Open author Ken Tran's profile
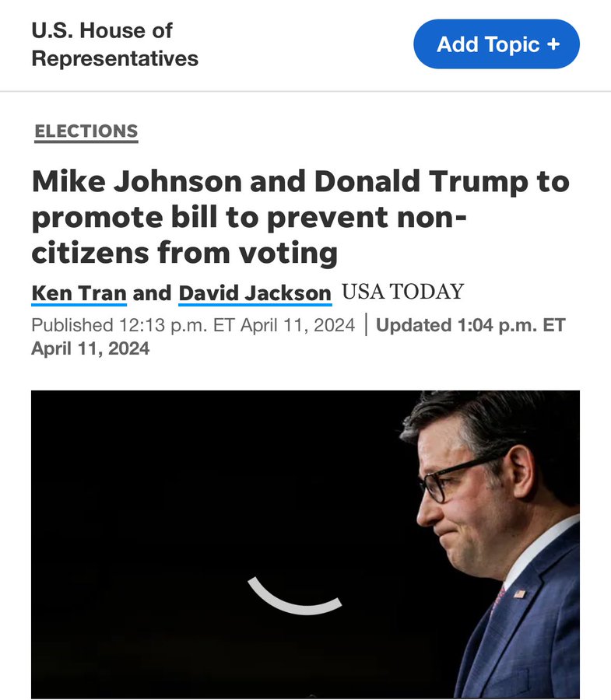611x700 pixels. coord(78,293)
